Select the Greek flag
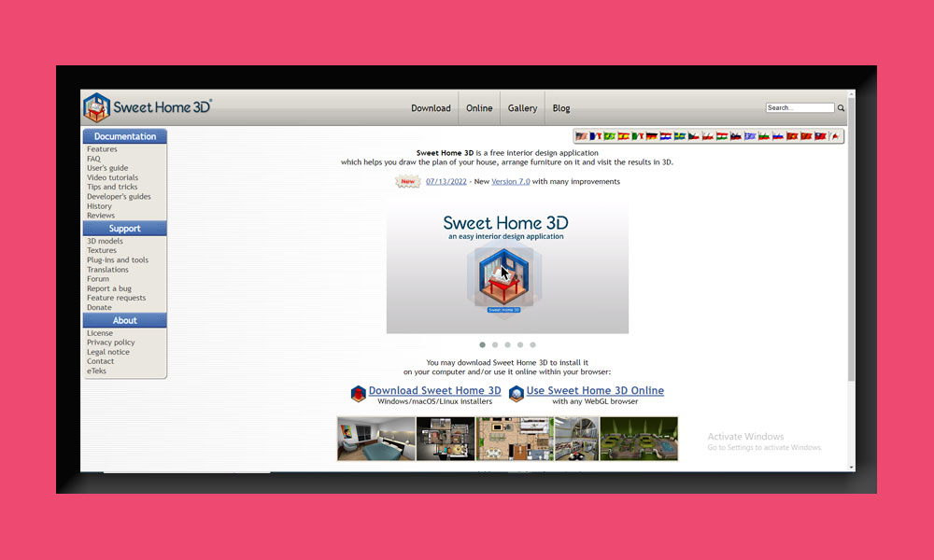 pos(750,136)
